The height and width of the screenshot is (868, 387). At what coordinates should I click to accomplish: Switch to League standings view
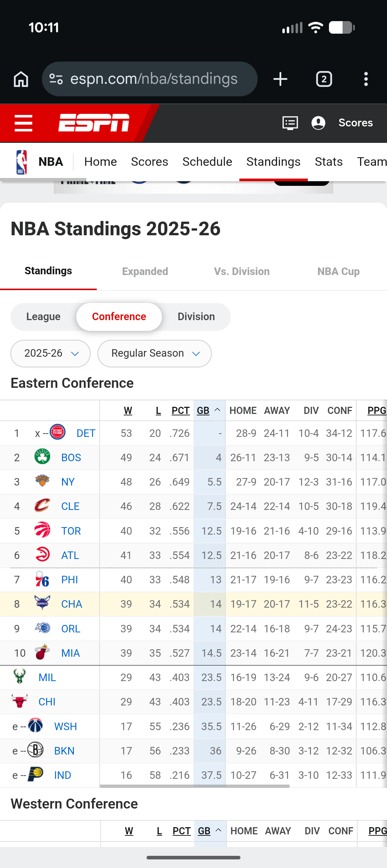43,317
